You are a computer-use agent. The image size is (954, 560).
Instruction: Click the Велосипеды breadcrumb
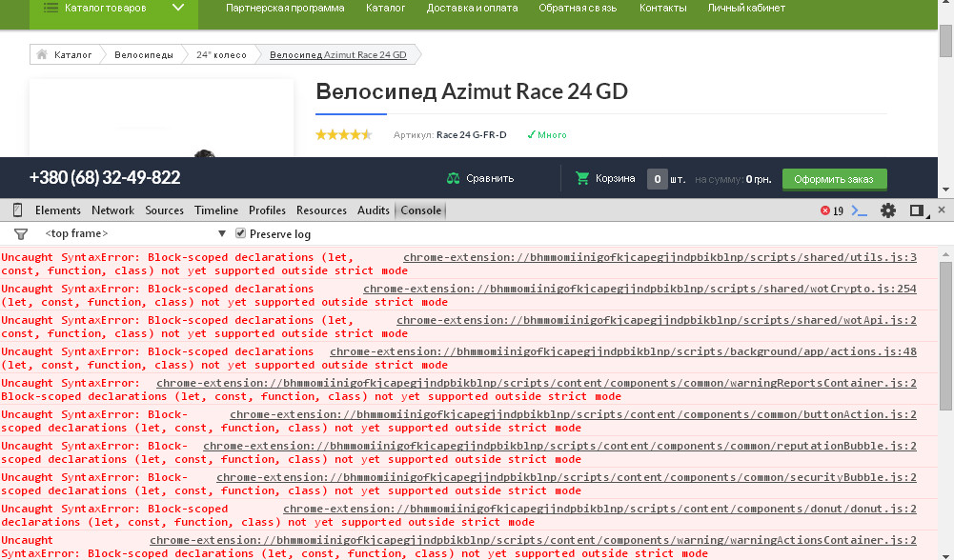(144, 54)
